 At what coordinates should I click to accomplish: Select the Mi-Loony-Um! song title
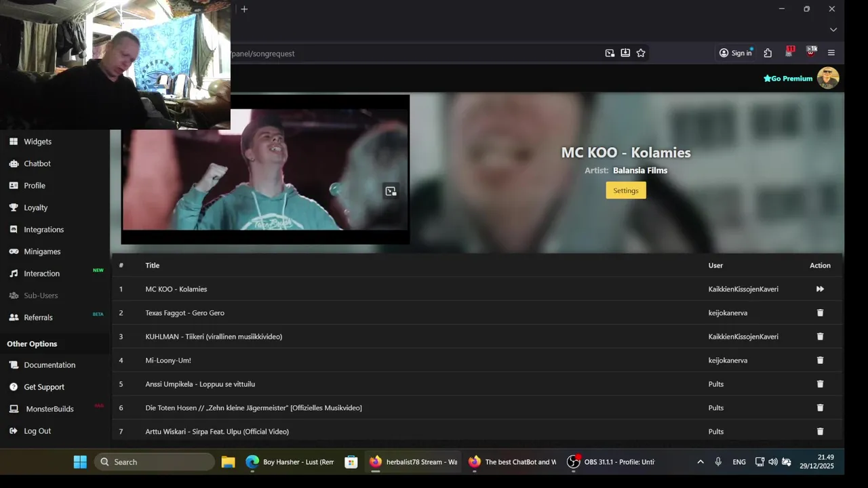168,360
